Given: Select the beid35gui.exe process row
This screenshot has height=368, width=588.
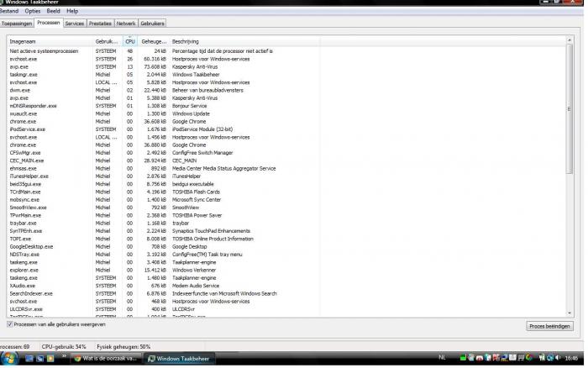Looking at the screenshot, I should (x=163, y=184).
